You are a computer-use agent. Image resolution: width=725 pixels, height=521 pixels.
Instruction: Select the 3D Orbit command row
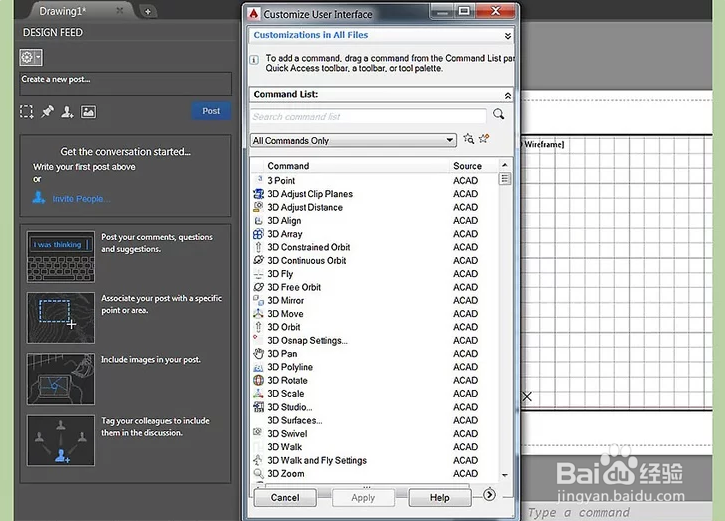(375, 327)
